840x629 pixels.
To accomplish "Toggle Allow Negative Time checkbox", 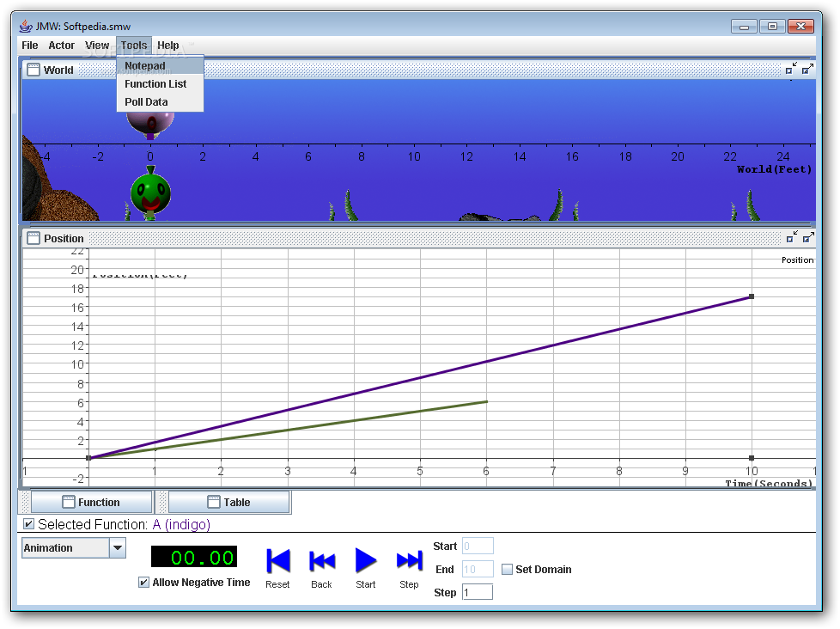I will click(143, 583).
